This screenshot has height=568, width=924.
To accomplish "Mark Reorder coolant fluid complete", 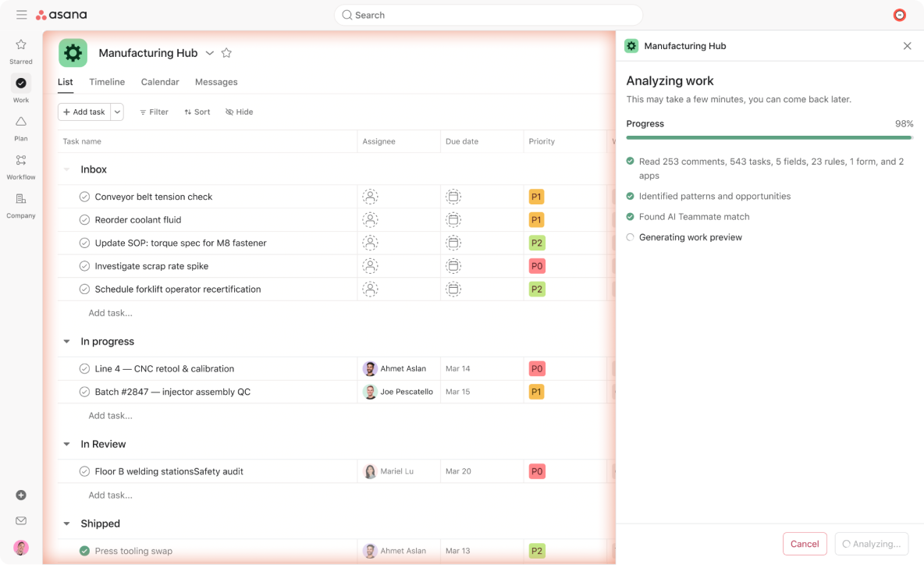I will point(84,220).
